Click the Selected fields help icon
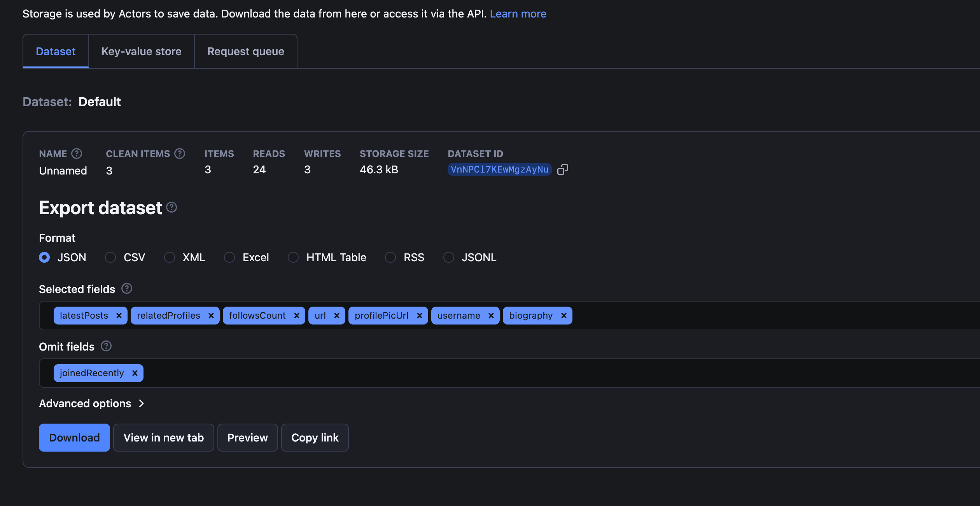The width and height of the screenshot is (980, 506). pyautogui.click(x=126, y=288)
